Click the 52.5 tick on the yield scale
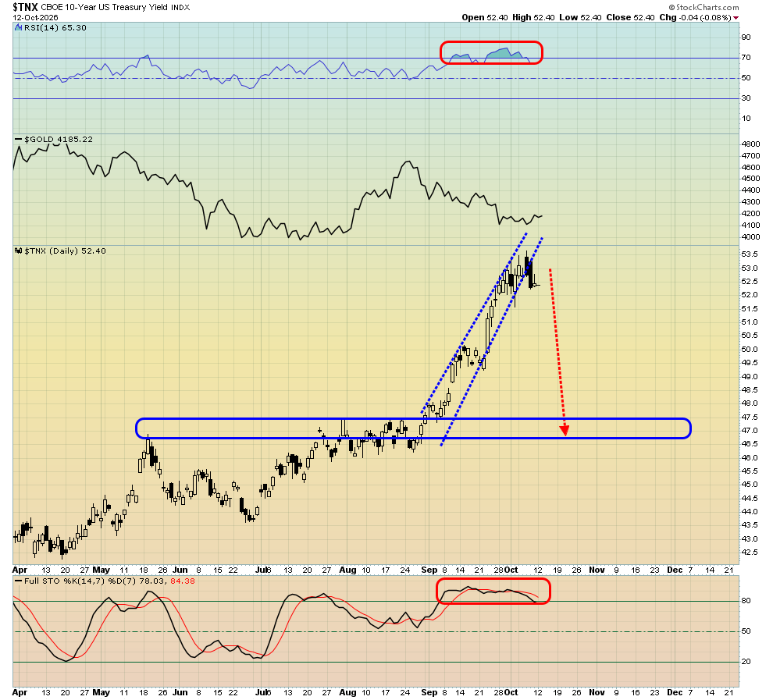This screenshot has height=700, width=773. 750,281
